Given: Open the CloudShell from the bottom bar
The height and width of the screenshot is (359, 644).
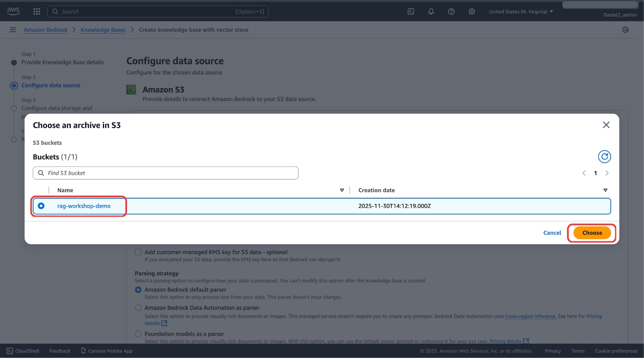Looking at the screenshot, I should pyautogui.click(x=22, y=351).
